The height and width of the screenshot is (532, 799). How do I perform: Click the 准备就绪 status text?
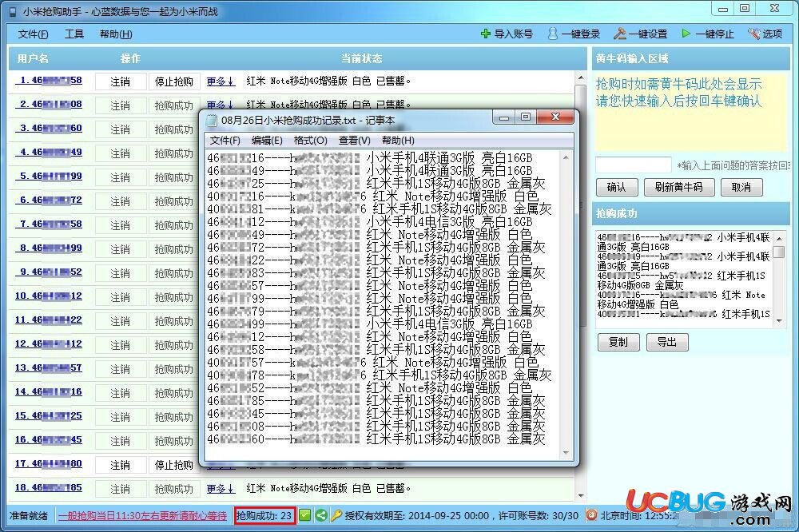point(29,516)
